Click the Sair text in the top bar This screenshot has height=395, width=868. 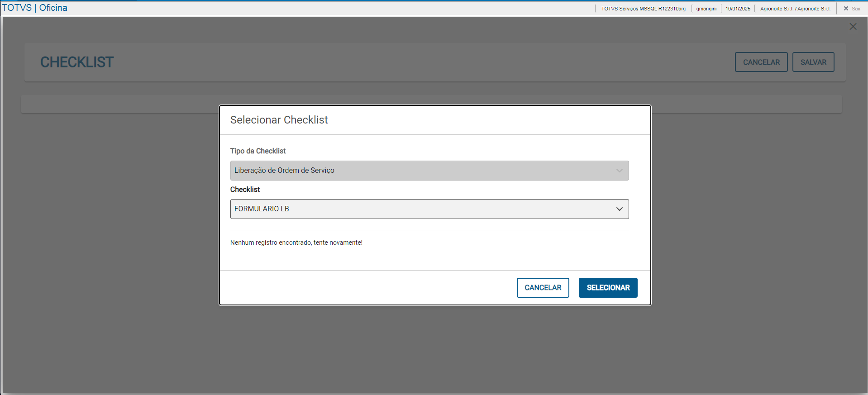856,9
